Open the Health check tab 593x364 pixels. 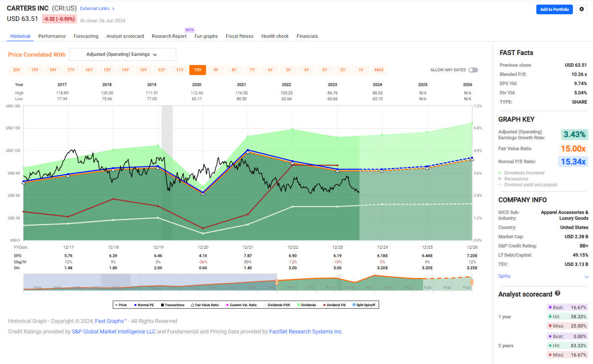click(275, 36)
